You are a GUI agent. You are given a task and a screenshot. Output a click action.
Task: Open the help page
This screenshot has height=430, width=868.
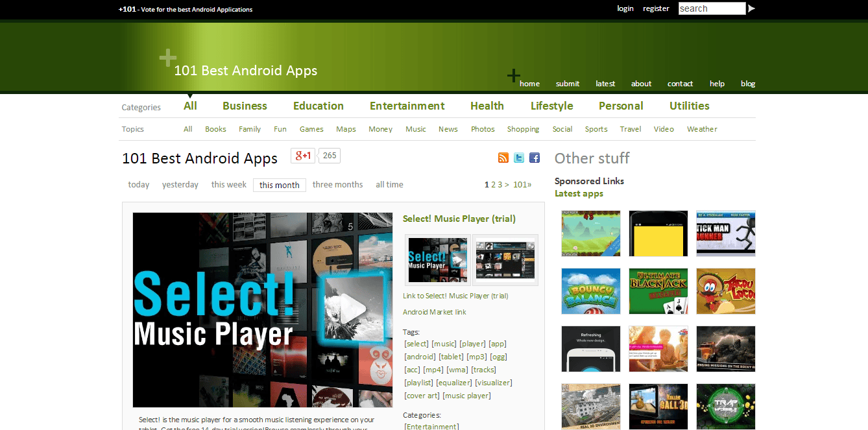point(717,84)
